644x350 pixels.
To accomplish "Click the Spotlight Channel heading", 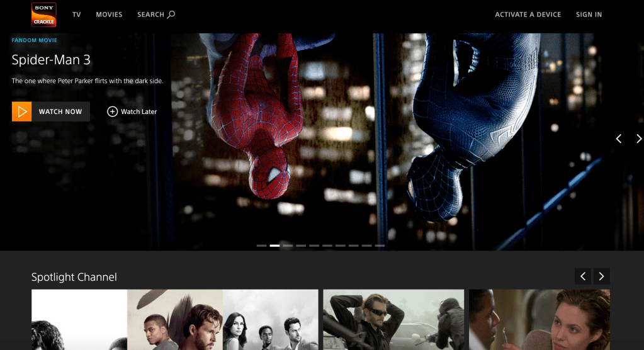I will coord(74,277).
